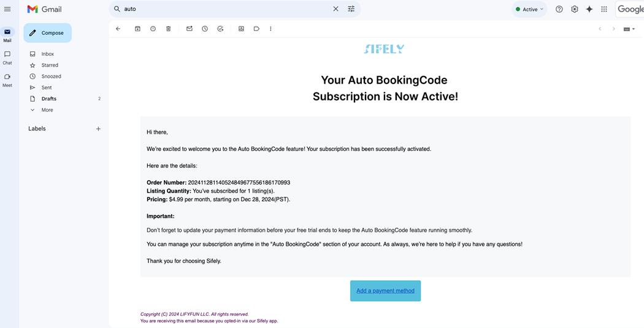The image size is (644, 328).
Task: Click the 'Listing Quantity:' line text
Action: coord(211,191)
